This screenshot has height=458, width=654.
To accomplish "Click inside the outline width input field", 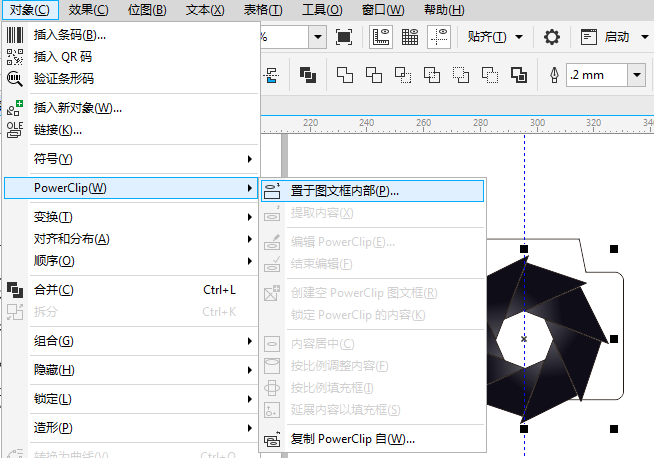I will point(595,75).
